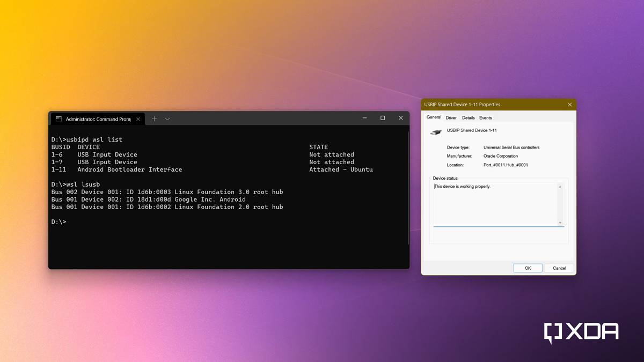Image resolution: width=644 pixels, height=362 pixels.
Task: Click the Properties dialog title bar text
Action: point(462,105)
